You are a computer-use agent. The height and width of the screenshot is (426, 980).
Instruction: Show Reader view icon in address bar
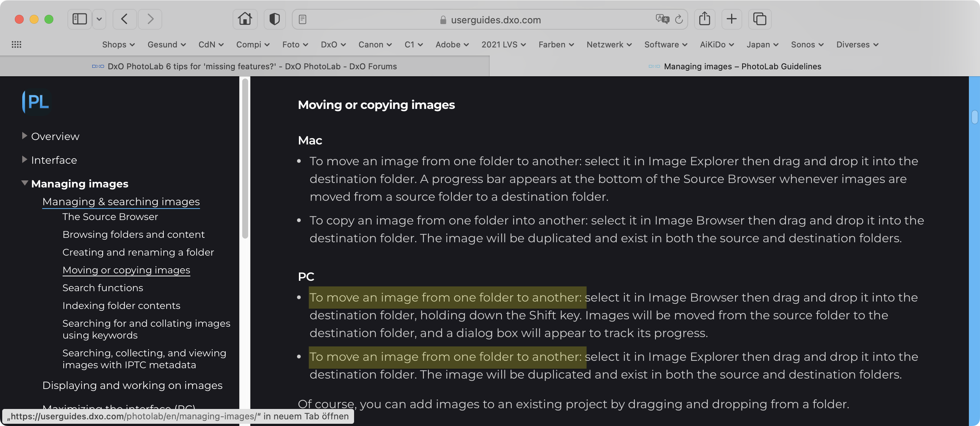point(303,19)
